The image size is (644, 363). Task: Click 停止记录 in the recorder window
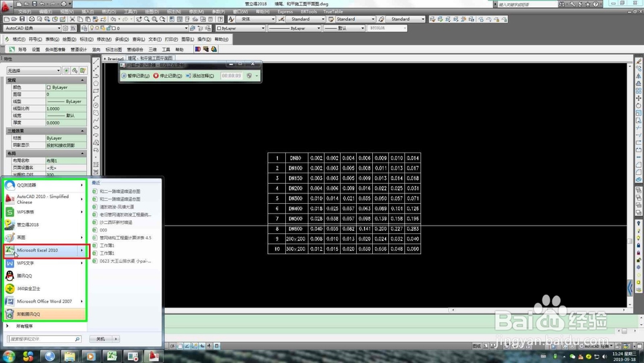168,75
